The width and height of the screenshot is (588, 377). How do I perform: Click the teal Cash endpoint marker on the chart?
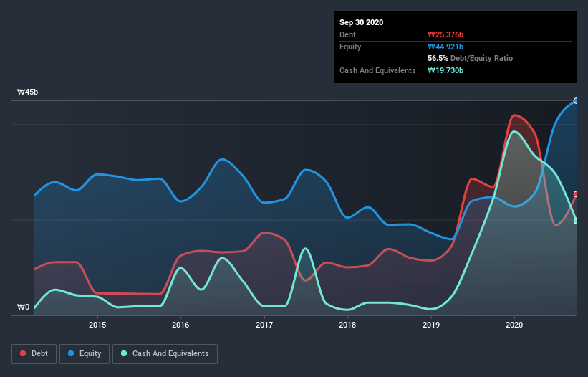coord(576,221)
